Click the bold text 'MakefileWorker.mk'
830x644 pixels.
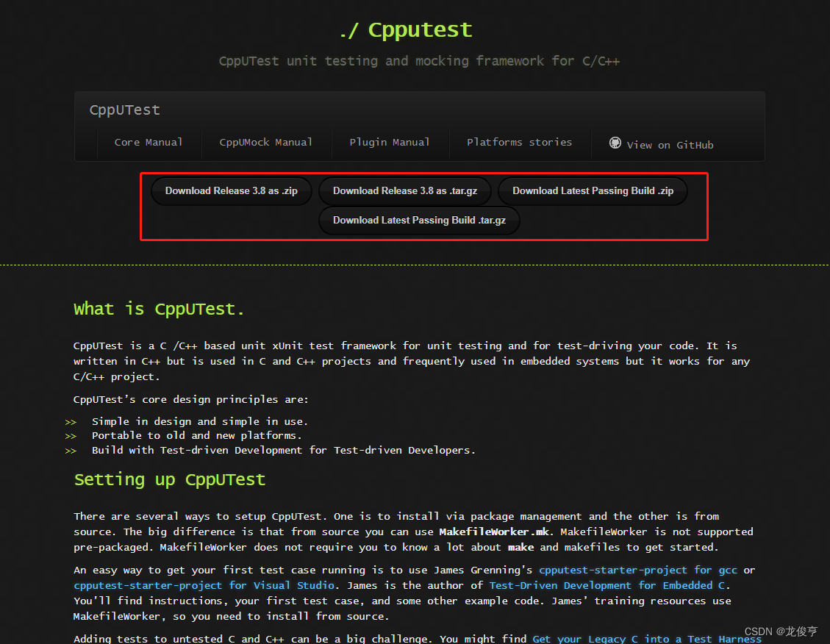point(495,532)
